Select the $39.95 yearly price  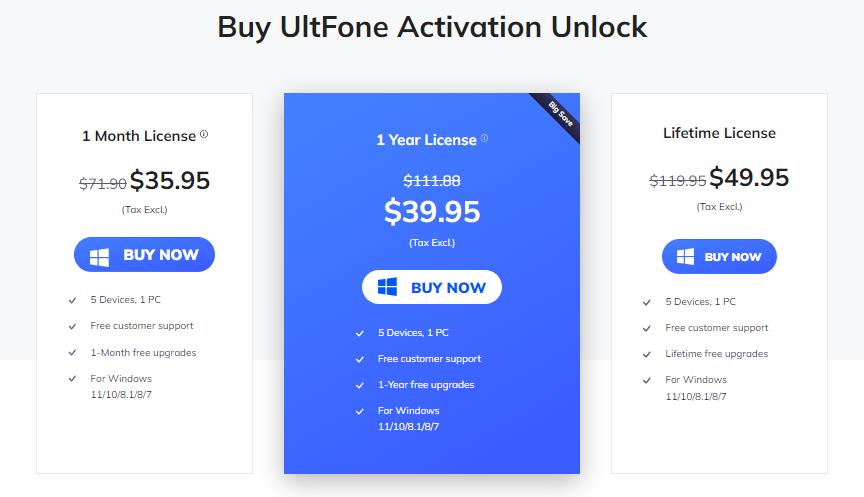[432, 211]
